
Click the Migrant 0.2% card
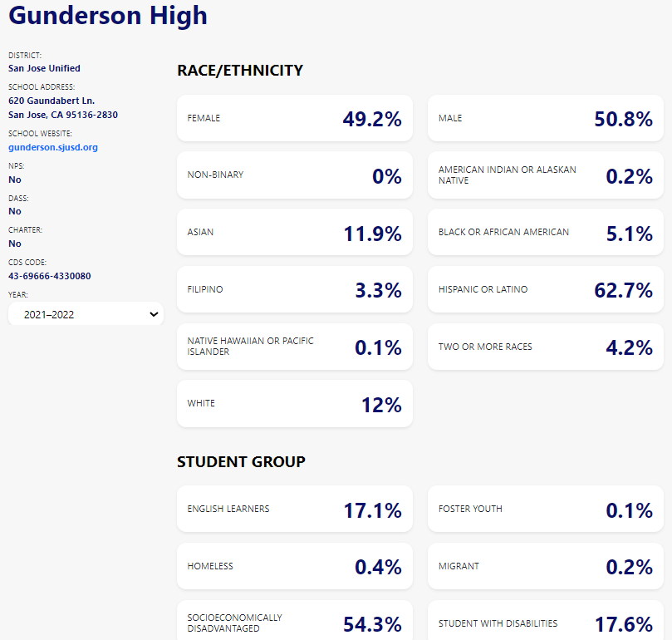(545, 566)
